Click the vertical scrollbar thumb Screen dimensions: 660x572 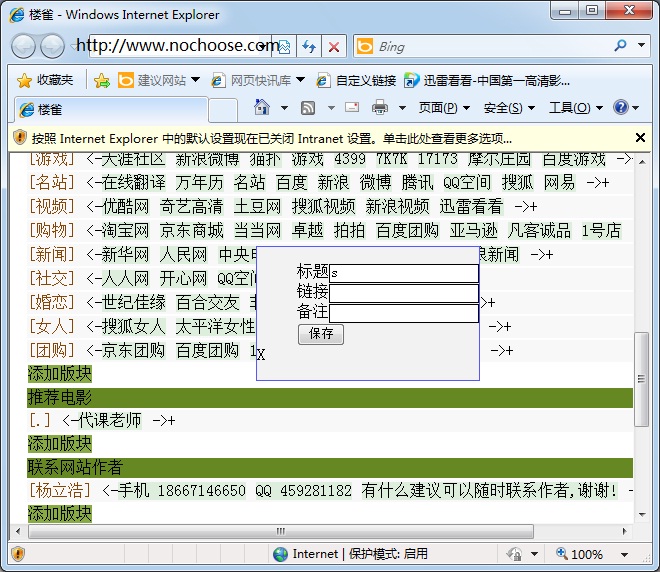[x=641, y=379]
